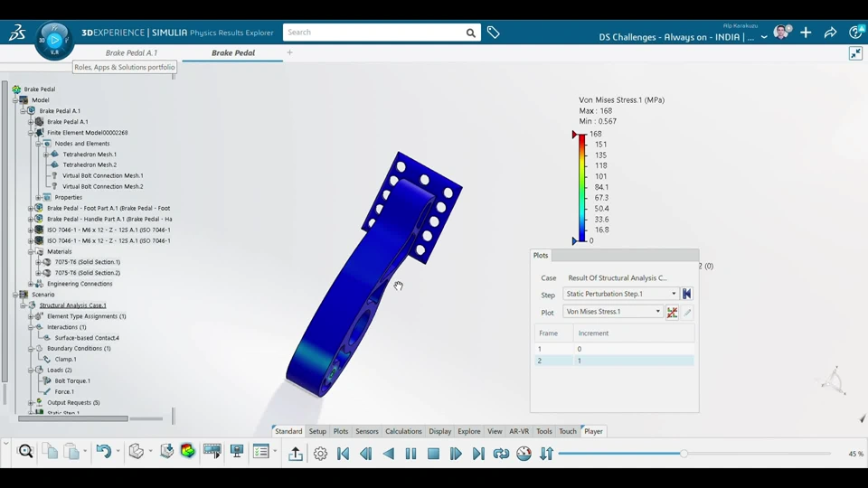Switch to the Brake Pedal A.1 tab

(131, 53)
